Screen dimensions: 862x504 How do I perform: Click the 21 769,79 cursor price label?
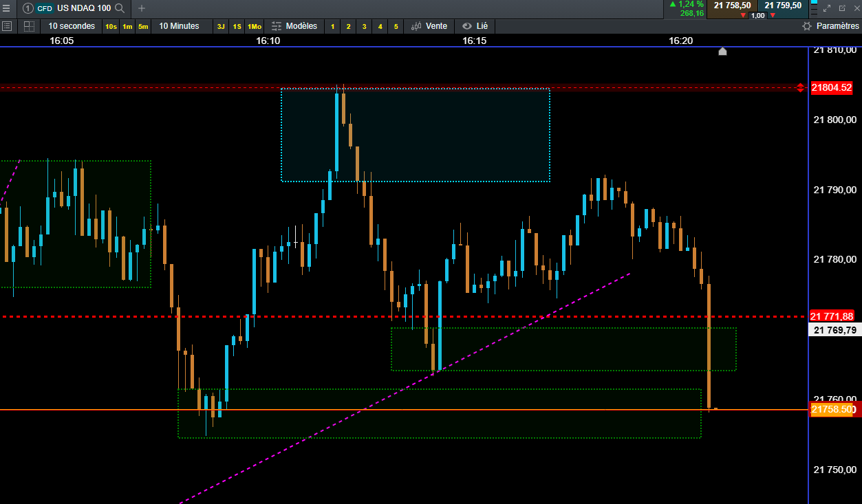coord(834,330)
